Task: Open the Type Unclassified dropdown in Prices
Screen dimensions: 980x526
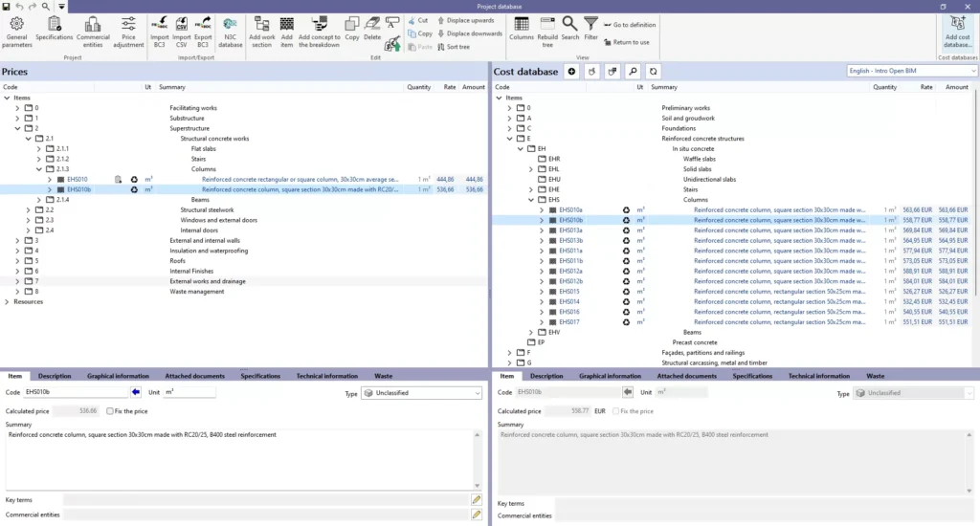Action: click(421, 393)
